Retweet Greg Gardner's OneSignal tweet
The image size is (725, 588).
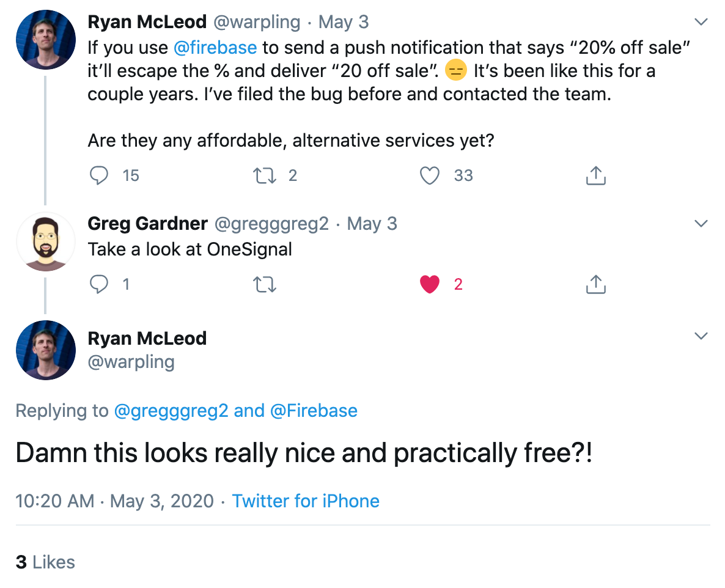(265, 284)
